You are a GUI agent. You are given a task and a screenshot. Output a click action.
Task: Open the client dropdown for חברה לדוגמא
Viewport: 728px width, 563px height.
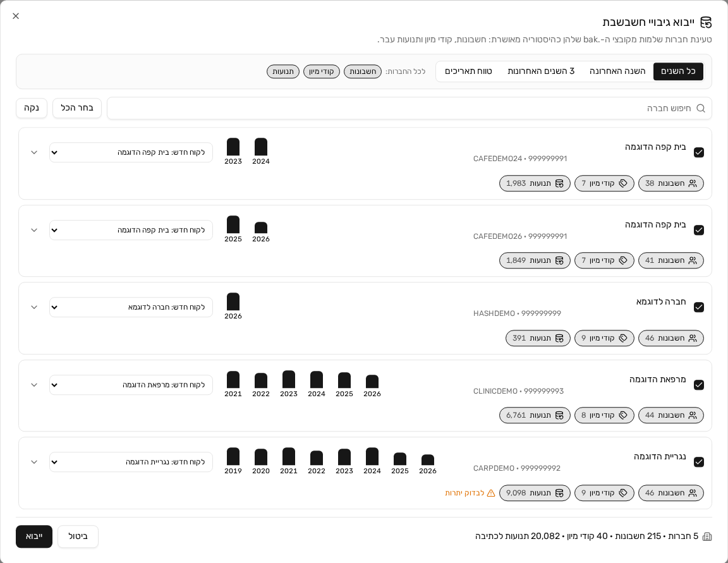tap(131, 307)
